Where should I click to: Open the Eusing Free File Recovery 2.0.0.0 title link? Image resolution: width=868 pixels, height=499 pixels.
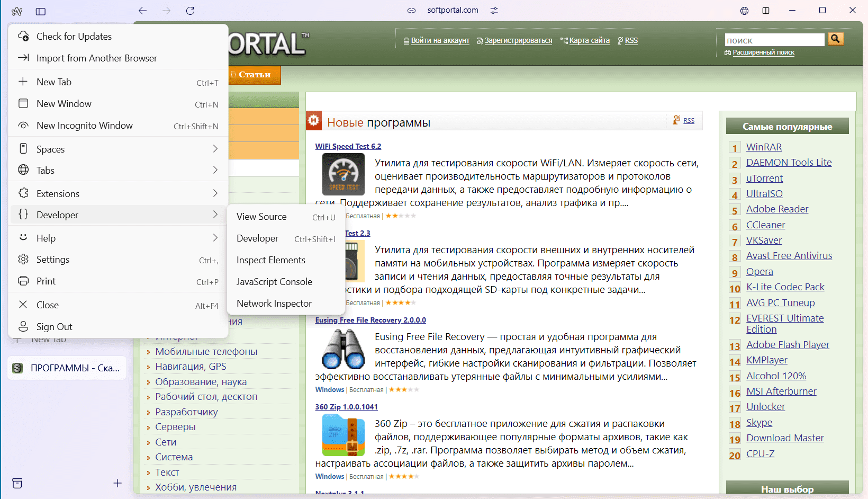370,320
